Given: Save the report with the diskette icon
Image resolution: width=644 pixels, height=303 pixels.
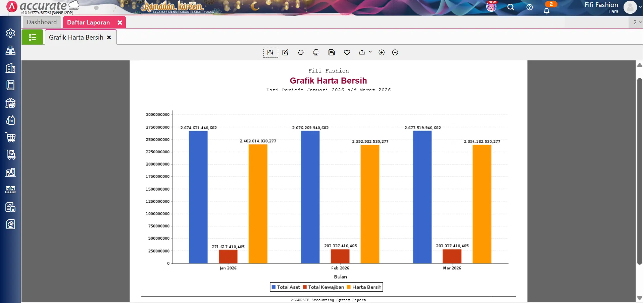Looking at the screenshot, I should click(332, 52).
